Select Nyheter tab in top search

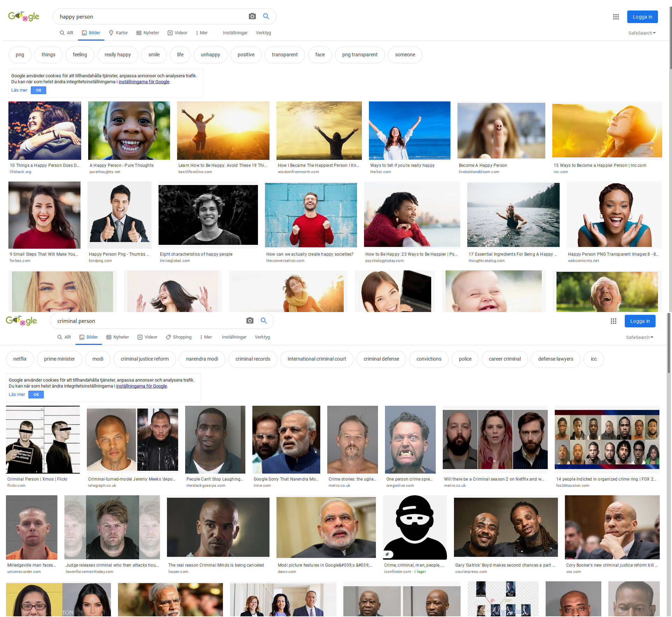pyautogui.click(x=148, y=33)
